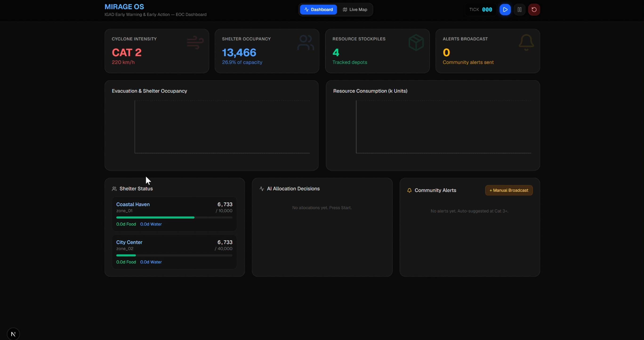Image resolution: width=644 pixels, height=340 pixels.
Task: Click the City Center occupancy progress bar
Action: [x=174, y=255]
